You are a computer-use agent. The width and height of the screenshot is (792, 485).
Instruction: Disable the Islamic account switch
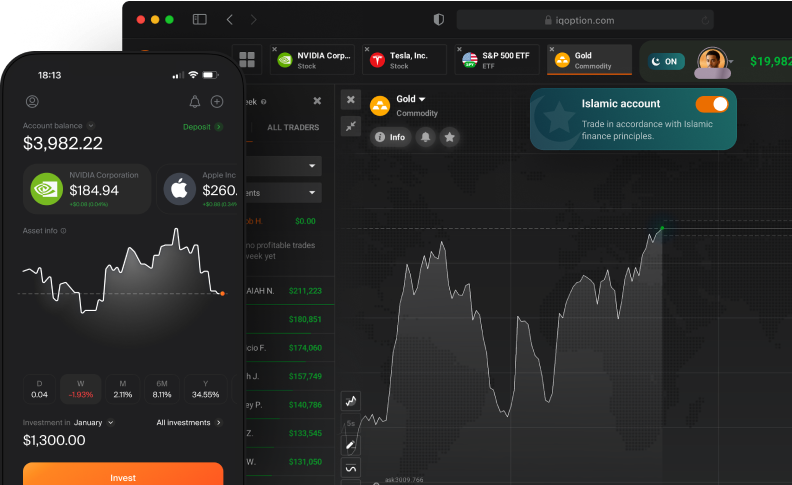712,104
